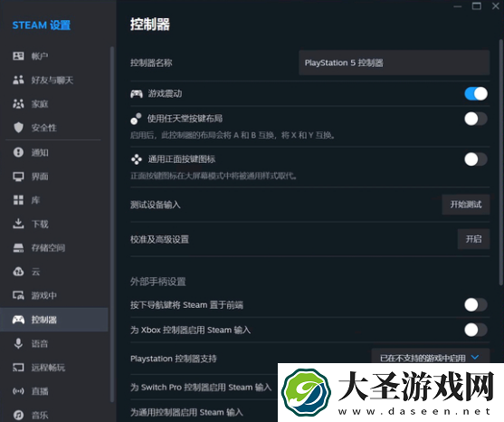
Task: Click the 帐户 account card icon
Action: click(18, 56)
